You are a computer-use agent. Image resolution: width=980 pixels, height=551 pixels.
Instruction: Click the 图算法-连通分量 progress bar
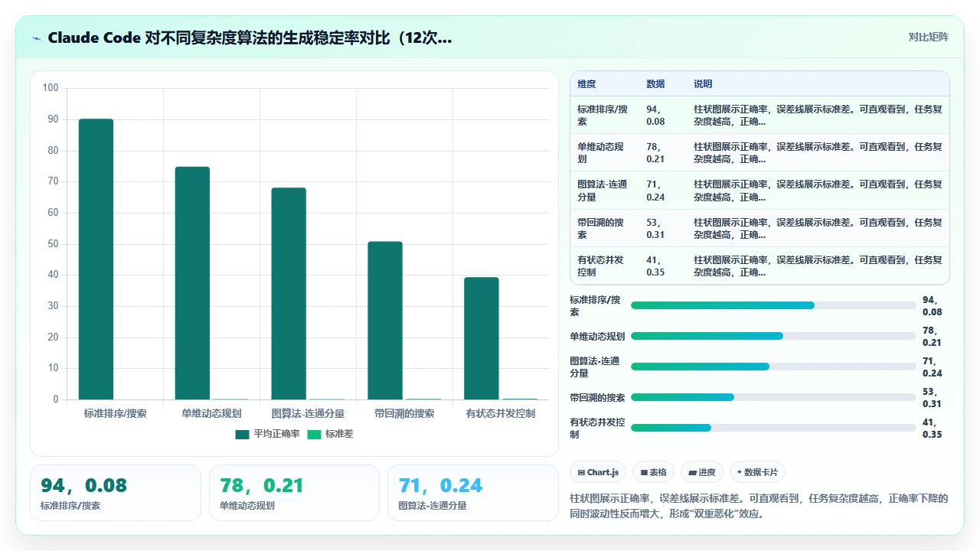[773, 367]
